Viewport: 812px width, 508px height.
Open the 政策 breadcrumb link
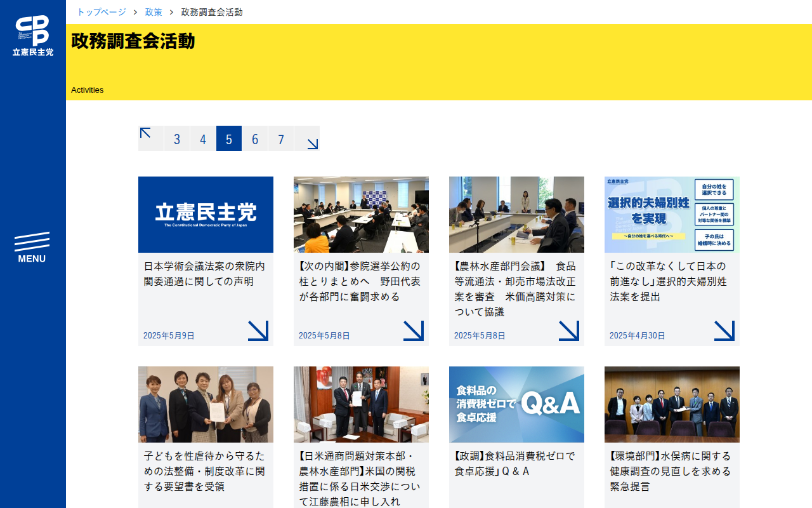click(x=154, y=12)
